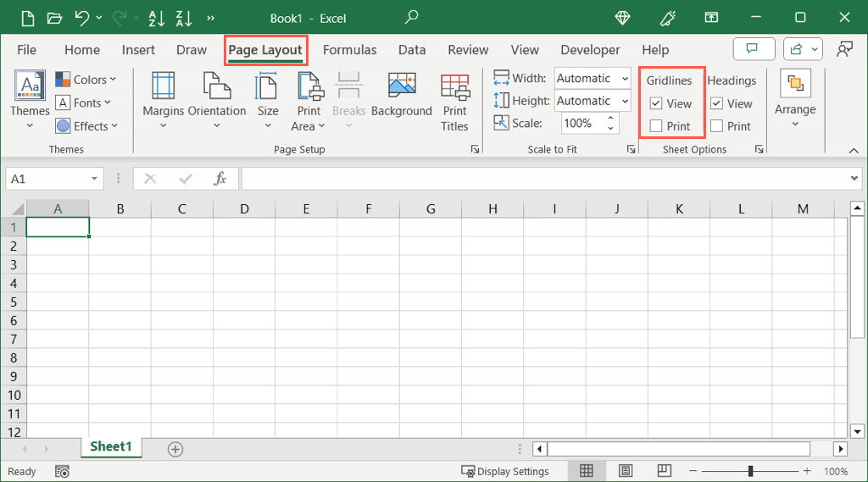Open the Print Titles dialog

tap(454, 100)
